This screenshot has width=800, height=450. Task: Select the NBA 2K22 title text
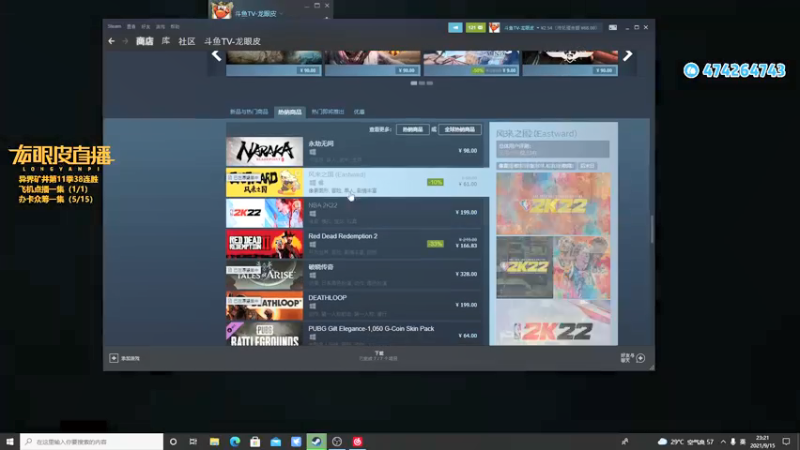322,205
